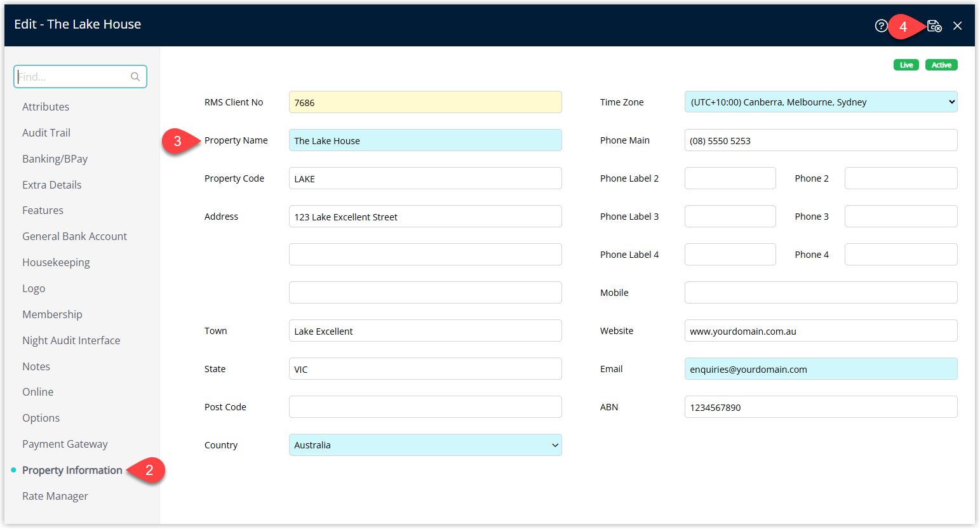Click the Phone Label 2 field
Screen dimensions: 980x529
[730, 178]
